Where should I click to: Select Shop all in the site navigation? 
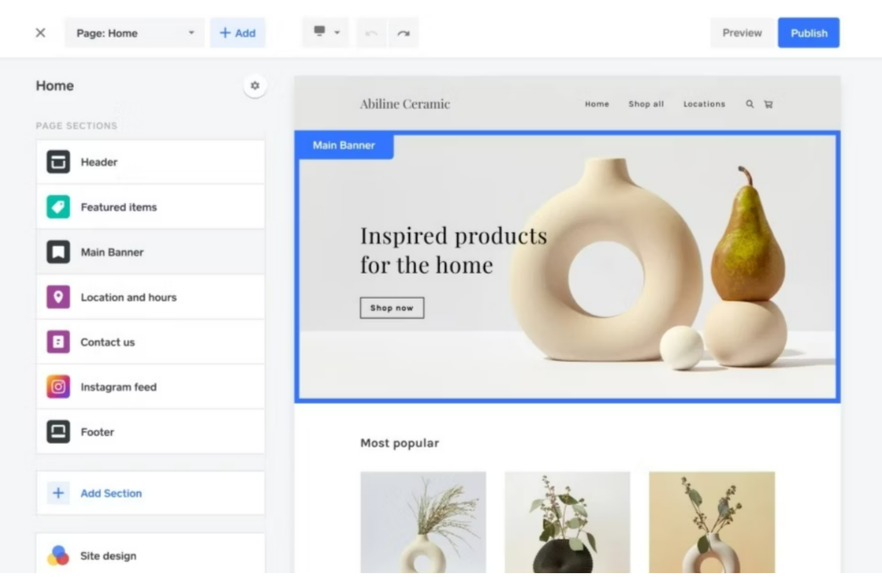646,104
